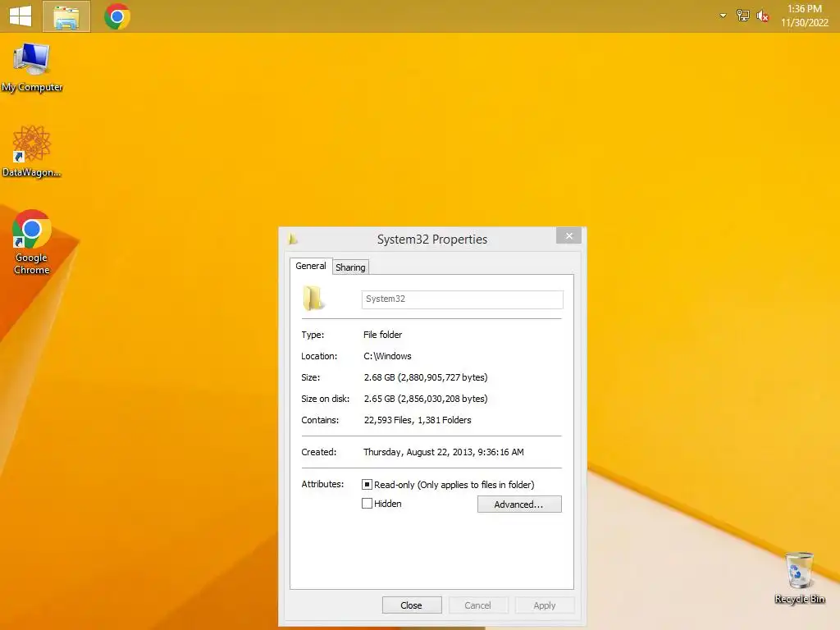
Task: Select the Google Chrome desktop shortcut
Action: (32, 242)
